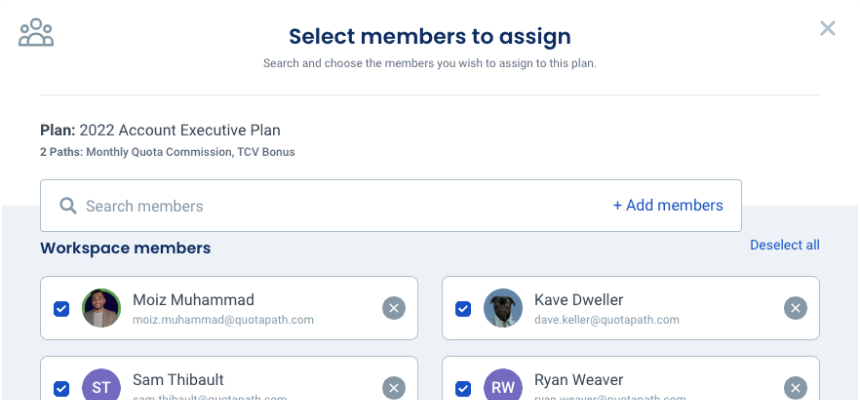Image resolution: width=860 pixels, height=400 pixels.
Task: Click the RW avatar for Ryan Weaver
Action: point(503,387)
